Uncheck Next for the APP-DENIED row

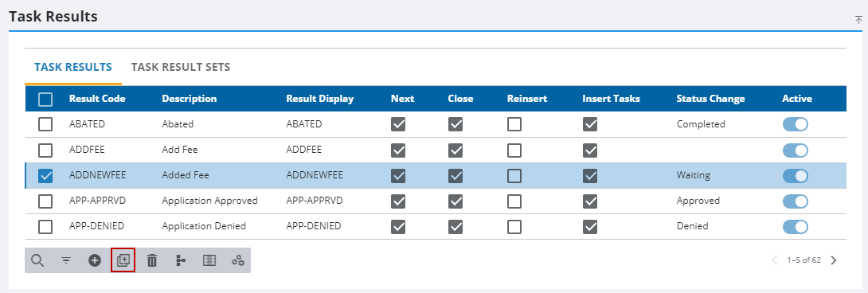click(398, 227)
